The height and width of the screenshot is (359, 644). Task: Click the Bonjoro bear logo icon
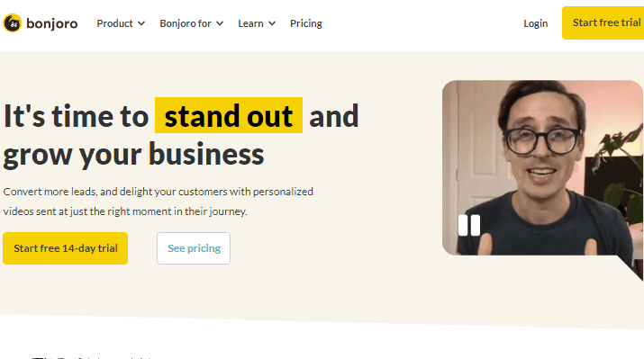click(13, 23)
